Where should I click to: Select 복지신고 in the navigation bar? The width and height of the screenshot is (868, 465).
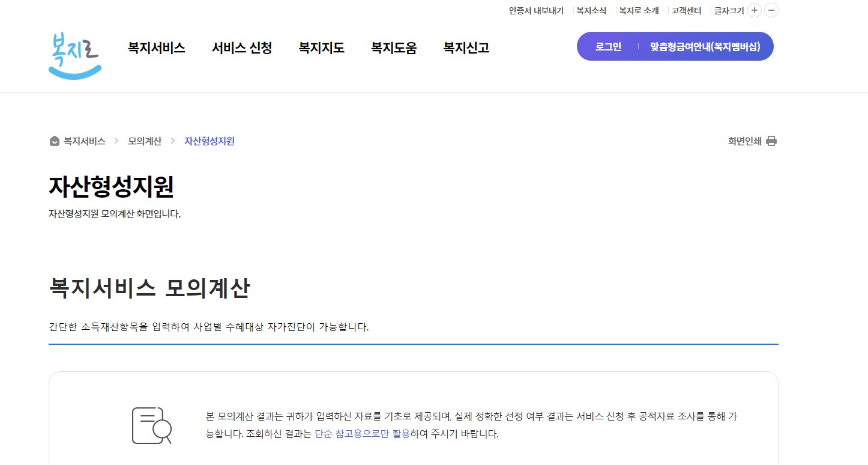466,48
